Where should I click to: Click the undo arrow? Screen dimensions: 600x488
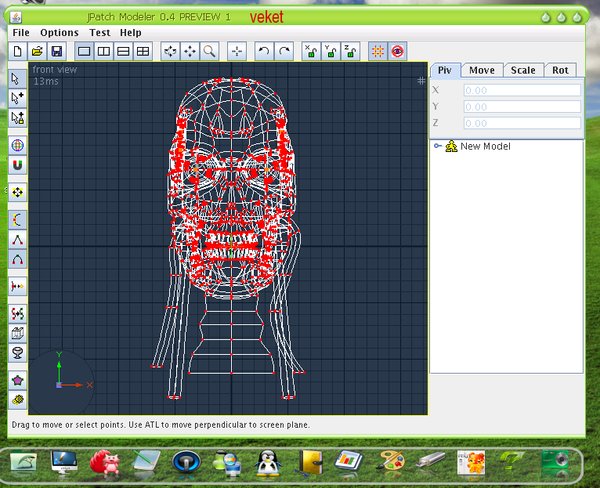point(264,50)
